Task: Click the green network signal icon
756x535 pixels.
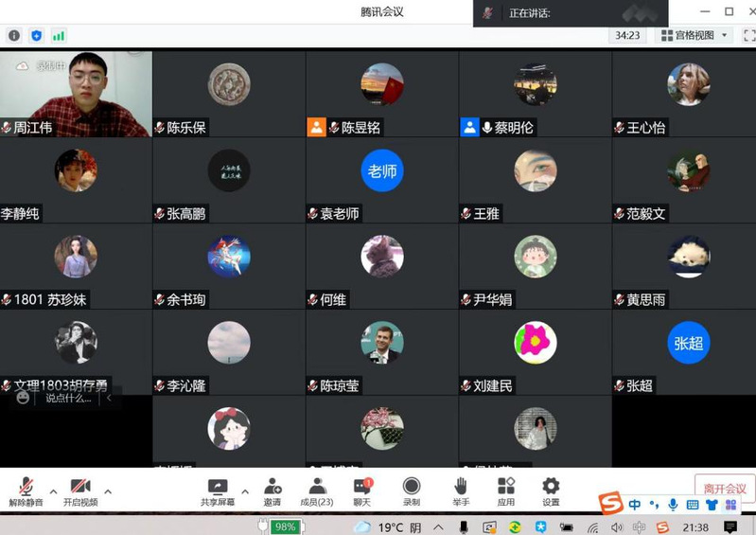Action: pyautogui.click(x=59, y=35)
